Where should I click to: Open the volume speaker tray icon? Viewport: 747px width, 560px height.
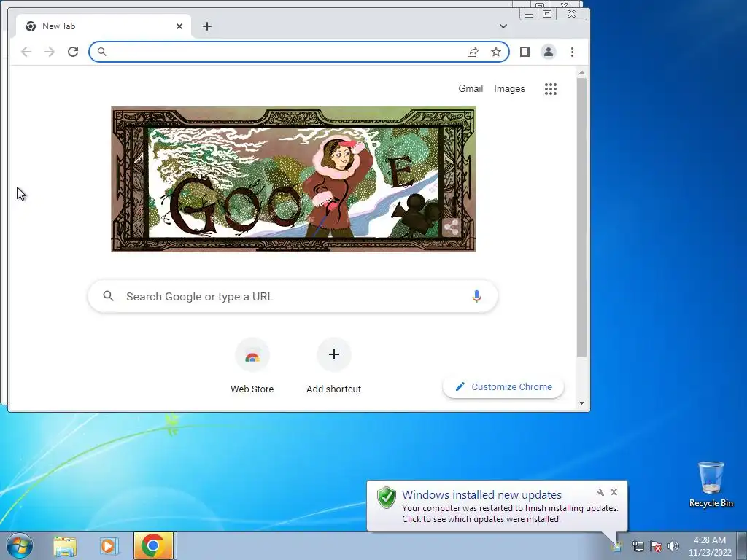tap(673, 546)
